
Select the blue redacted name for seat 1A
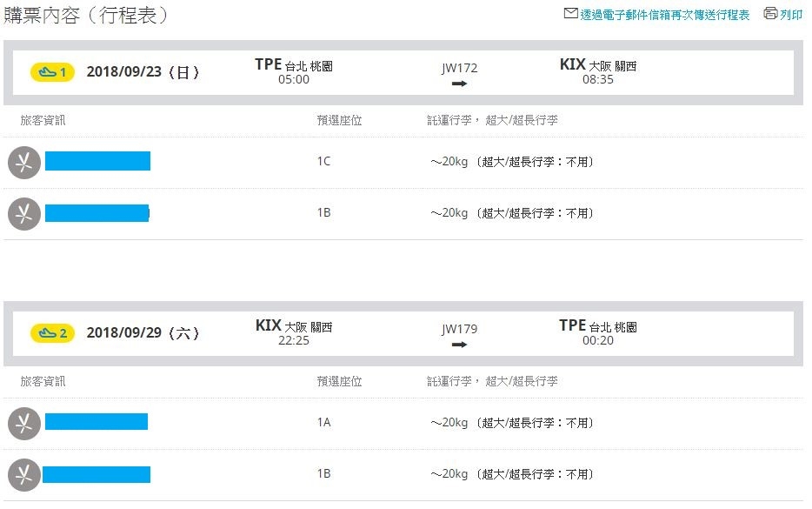[97, 421]
